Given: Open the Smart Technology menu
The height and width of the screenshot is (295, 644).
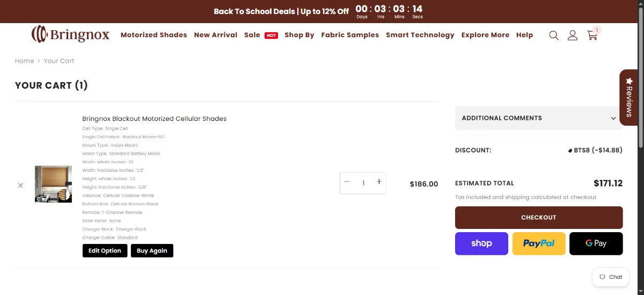Looking at the screenshot, I should [x=420, y=35].
